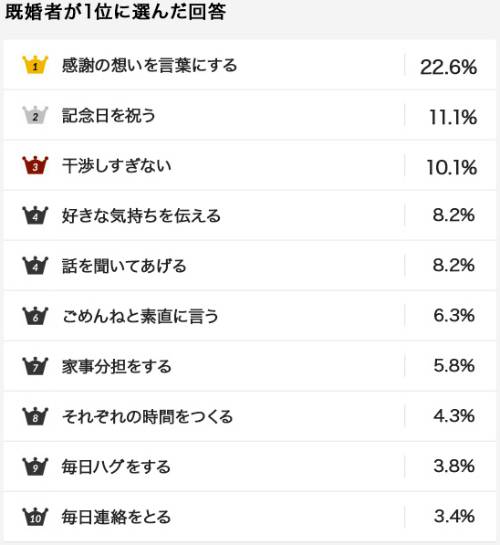Click それぞれの時間をつくる row label
Viewport: 500px width, 545px height.
(147, 417)
